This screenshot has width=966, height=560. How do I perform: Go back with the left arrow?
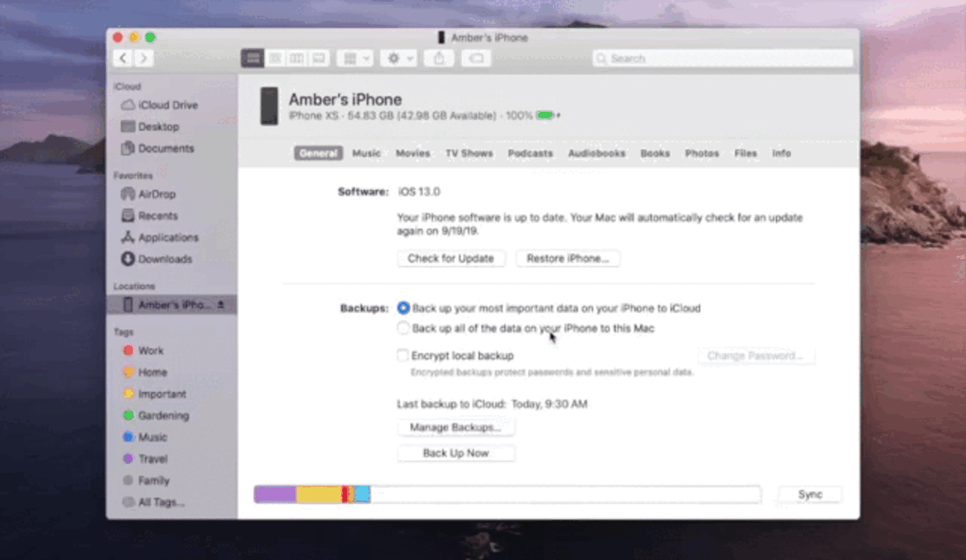click(123, 58)
